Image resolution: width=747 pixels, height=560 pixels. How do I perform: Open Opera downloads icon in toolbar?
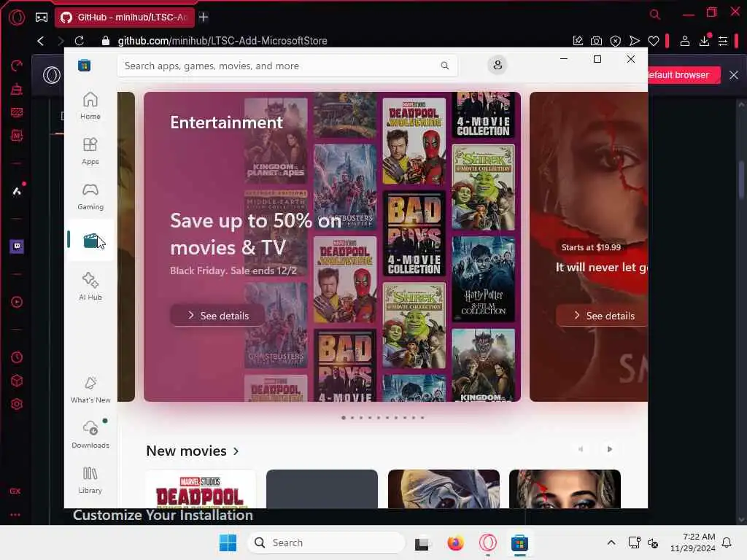[704, 41]
